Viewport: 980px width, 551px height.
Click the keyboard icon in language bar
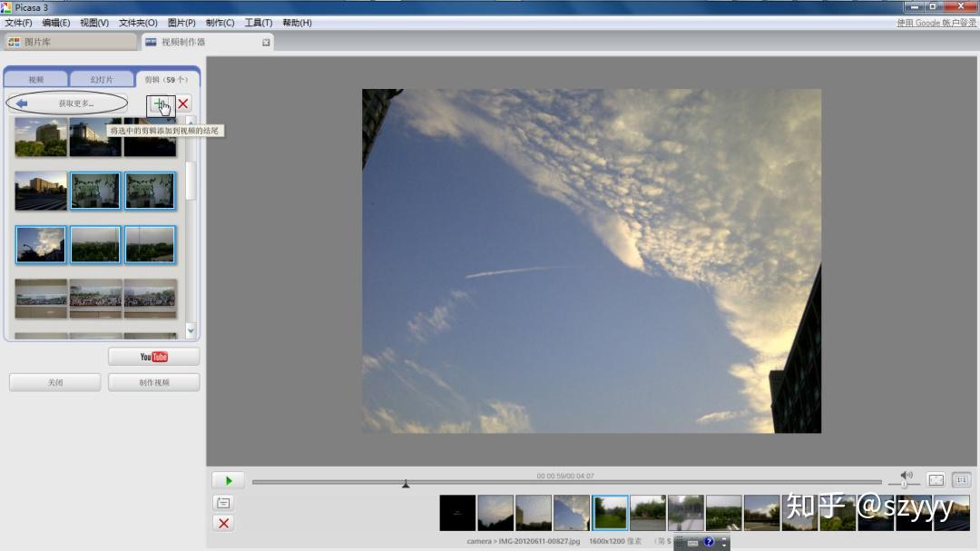point(692,542)
